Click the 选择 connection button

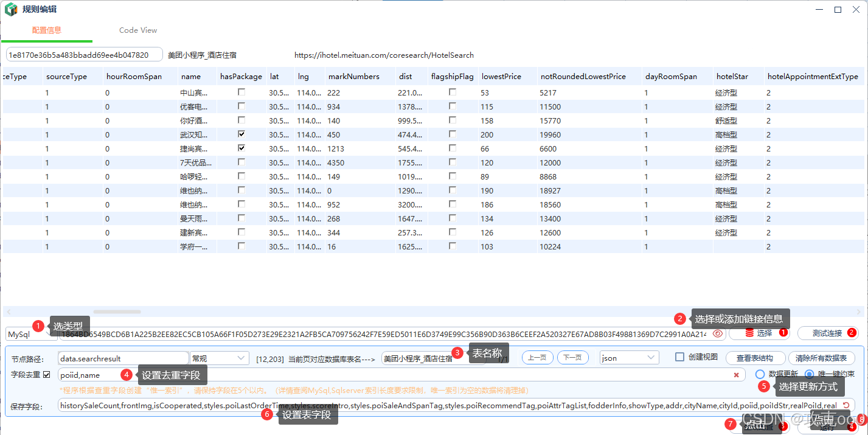click(x=759, y=333)
